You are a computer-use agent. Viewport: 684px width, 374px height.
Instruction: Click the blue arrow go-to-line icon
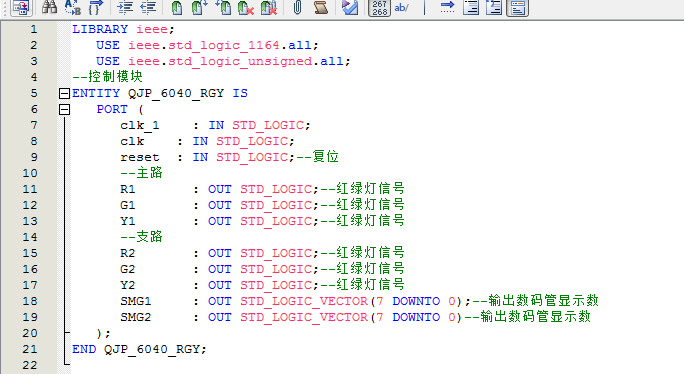tap(447, 7)
